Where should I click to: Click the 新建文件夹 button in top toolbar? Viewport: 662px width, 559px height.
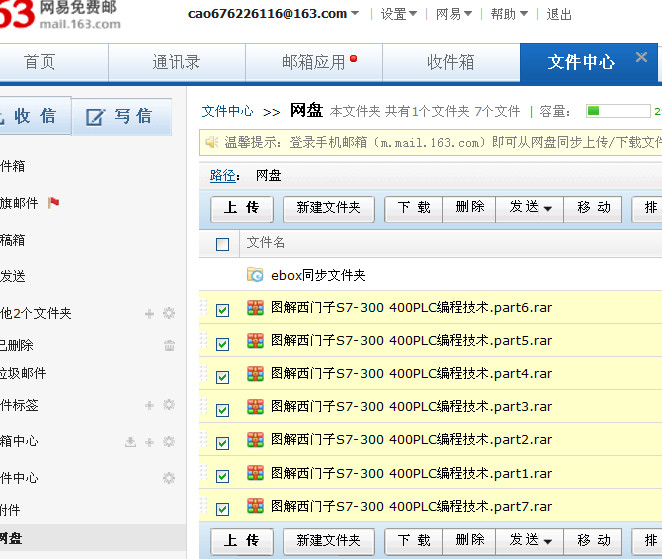328,208
